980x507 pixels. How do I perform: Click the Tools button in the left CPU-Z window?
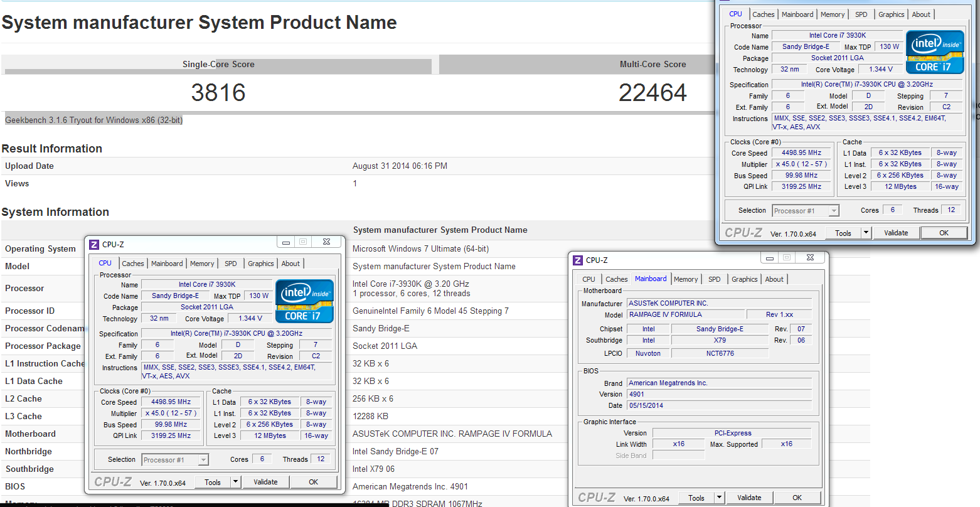click(x=213, y=483)
